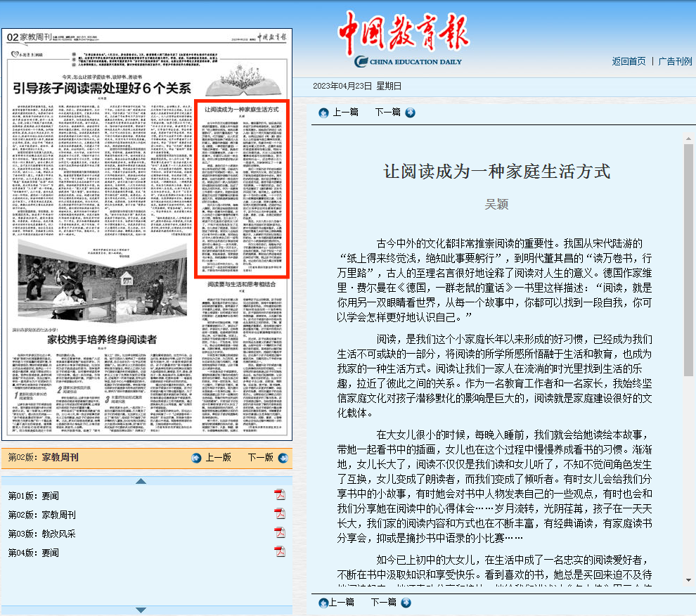Click the 上一篇 arrow icon below the article
Viewport: 696px width, 616px height.
[x=323, y=603]
